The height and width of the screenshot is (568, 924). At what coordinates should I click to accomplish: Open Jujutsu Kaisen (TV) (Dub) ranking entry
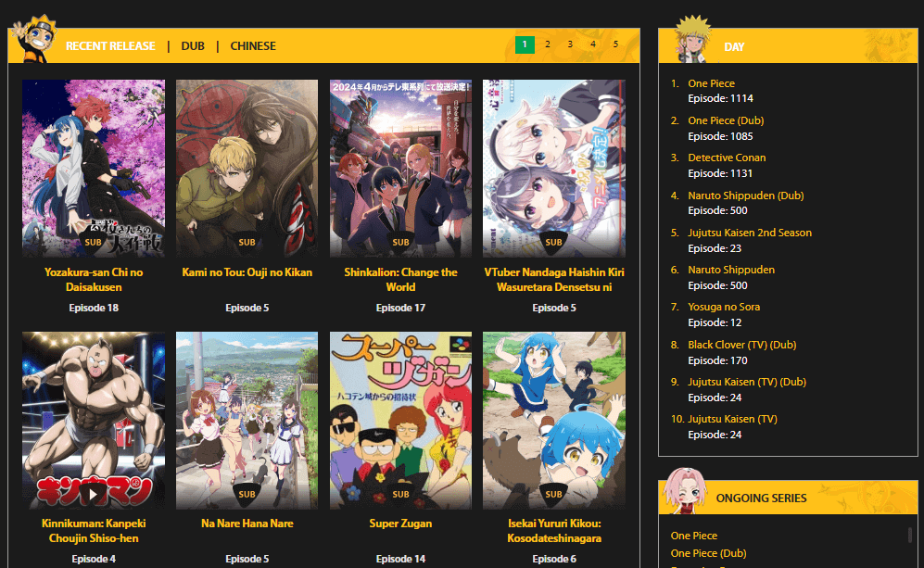point(747,382)
